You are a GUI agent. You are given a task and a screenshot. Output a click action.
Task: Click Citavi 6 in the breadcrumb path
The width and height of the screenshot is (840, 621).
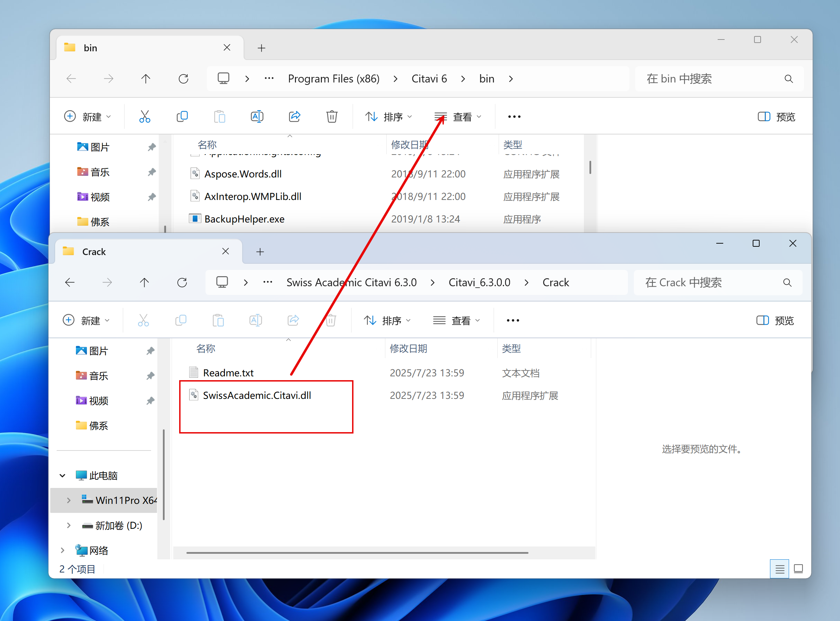pos(429,79)
